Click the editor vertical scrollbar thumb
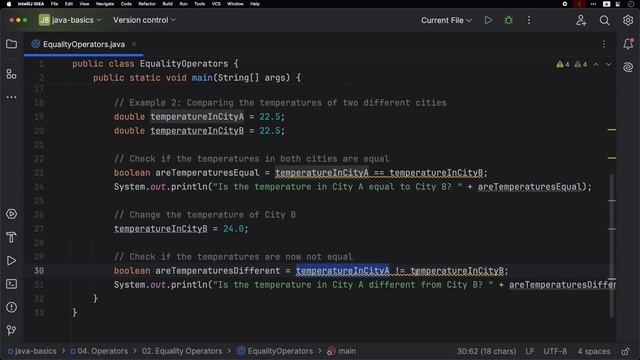Viewport: 640px width, 360px height. tap(611, 245)
